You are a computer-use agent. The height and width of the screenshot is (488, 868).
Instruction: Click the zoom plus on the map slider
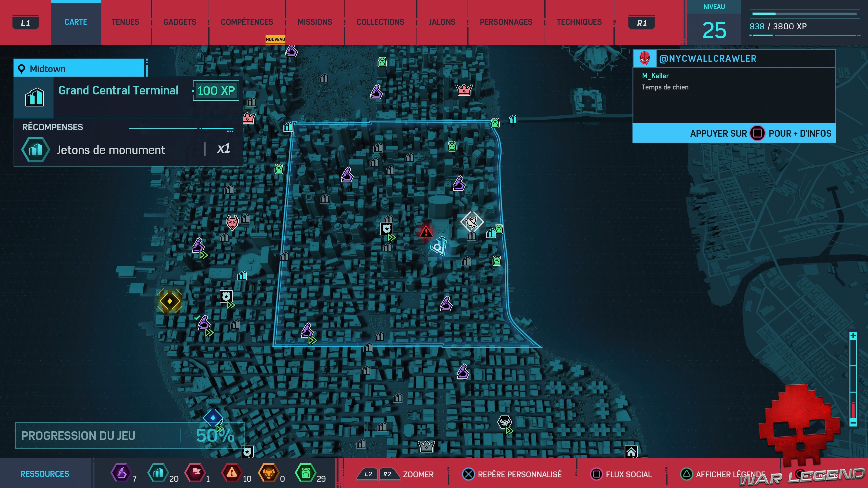tap(853, 336)
